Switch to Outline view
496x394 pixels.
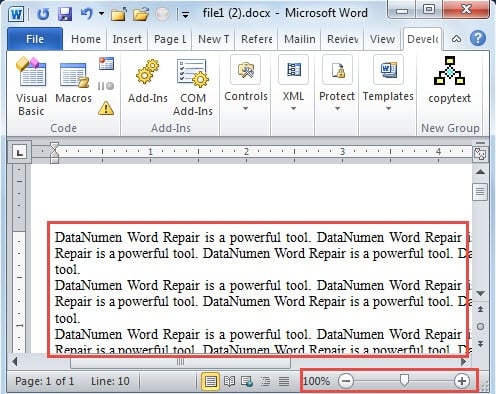point(265,381)
